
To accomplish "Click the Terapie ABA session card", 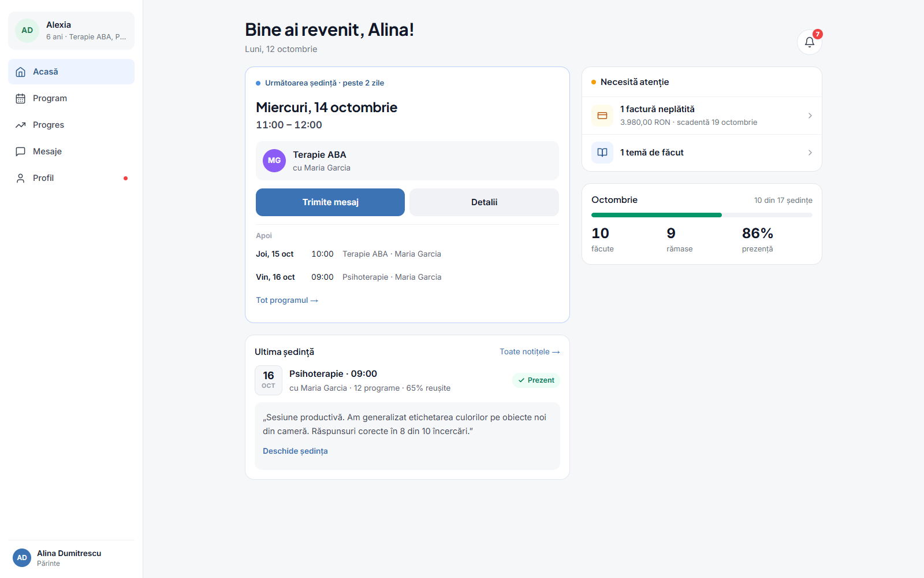I will [407, 161].
